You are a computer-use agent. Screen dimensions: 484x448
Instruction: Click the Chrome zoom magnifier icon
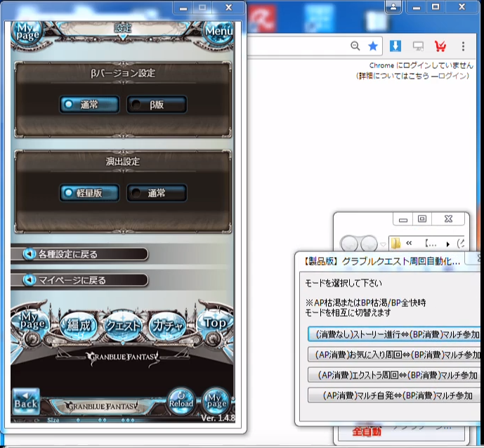pos(355,46)
